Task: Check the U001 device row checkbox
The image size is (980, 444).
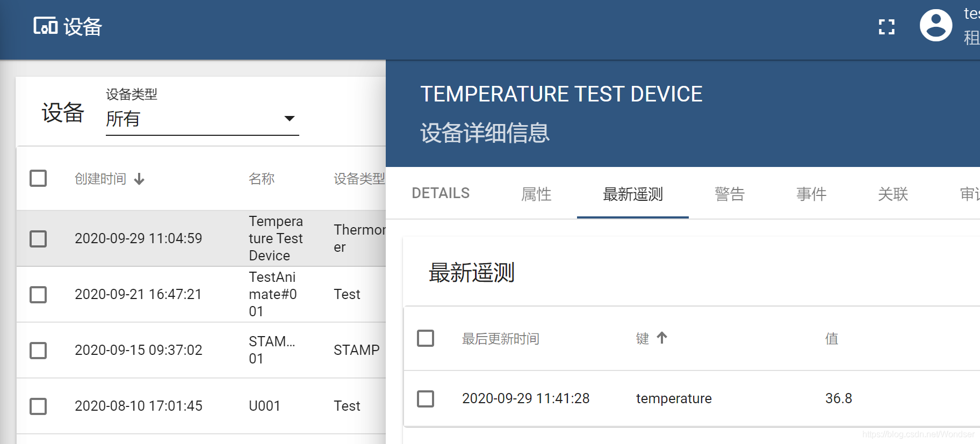Action: point(38,406)
